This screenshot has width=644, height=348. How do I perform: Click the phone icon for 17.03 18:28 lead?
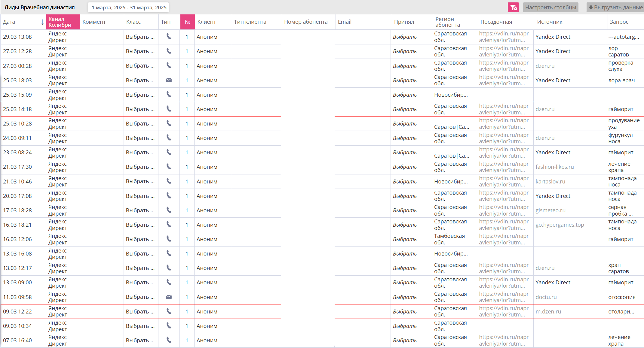coord(169,210)
